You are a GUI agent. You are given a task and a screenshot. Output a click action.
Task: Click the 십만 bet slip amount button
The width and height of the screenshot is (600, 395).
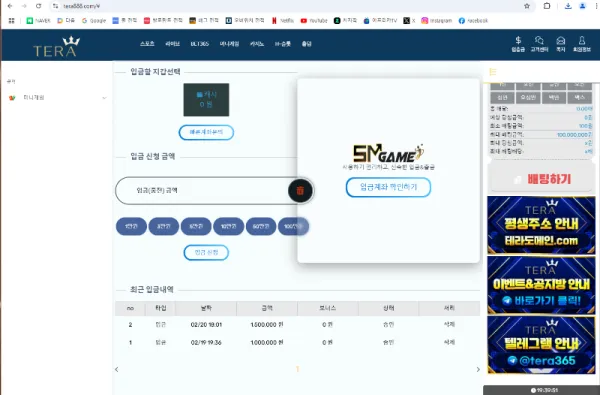pyautogui.click(x=502, y=98)
